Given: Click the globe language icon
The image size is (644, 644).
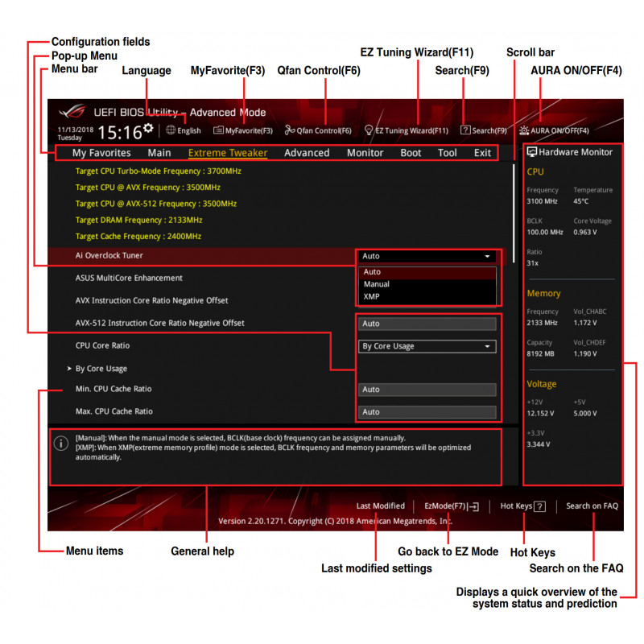Looking at the screenshot, I should pos(171,130).
